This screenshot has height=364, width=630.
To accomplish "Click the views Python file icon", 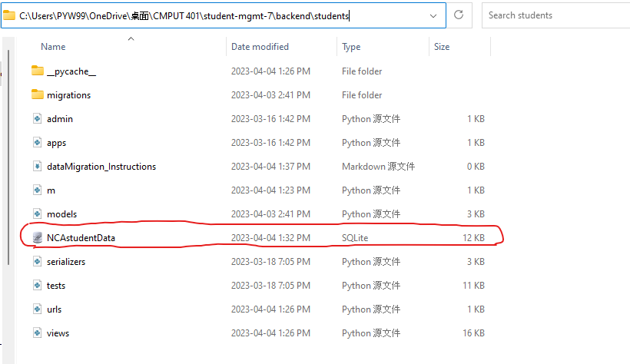I will tap(38, 333).
